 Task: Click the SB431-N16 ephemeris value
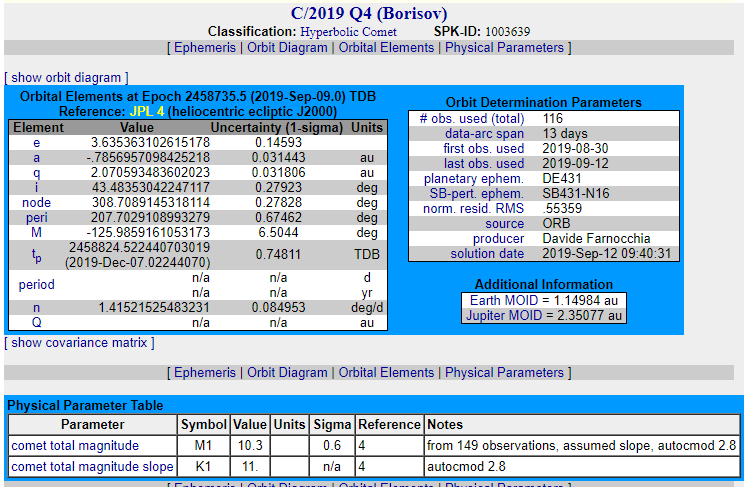coord(576,194)
